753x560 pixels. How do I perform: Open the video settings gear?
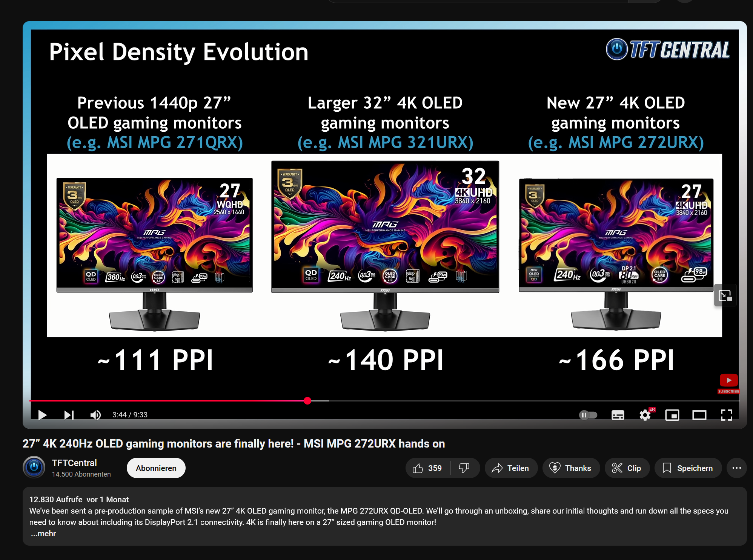[x=645, y=415]
